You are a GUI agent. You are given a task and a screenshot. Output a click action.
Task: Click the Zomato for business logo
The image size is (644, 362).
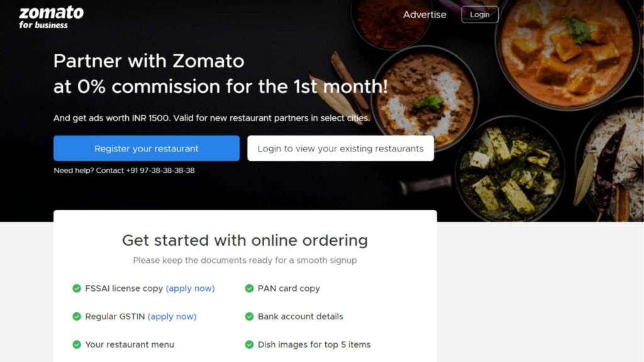click(52, 17)
